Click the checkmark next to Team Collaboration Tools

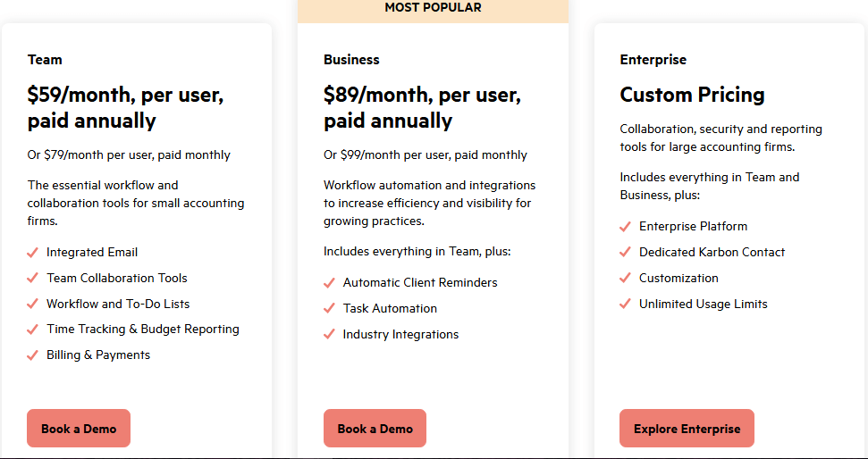[x=33, y=279]
